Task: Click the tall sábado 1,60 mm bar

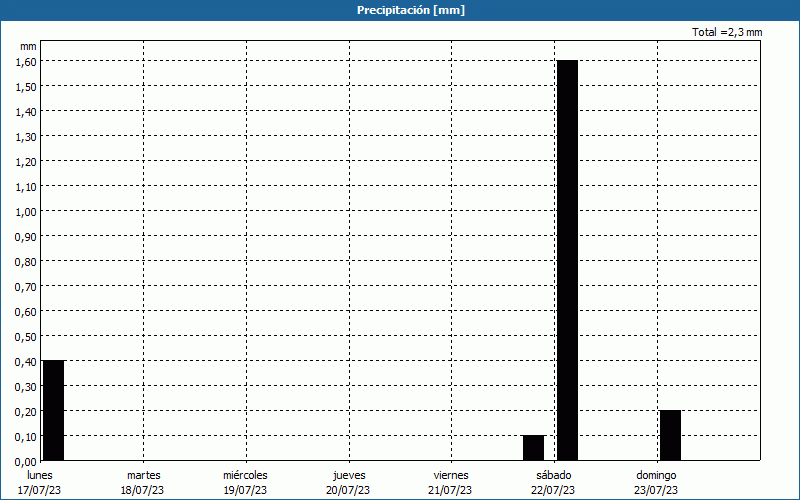Action: 567,260
